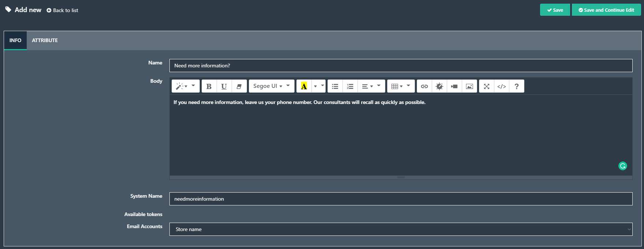Open editor help with the question mark
The height and width of the screenshot is (249, 644).
(516, 86)
